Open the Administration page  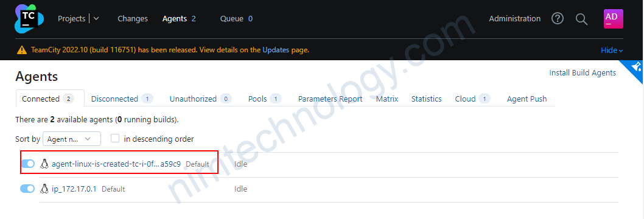click(514, 18)
